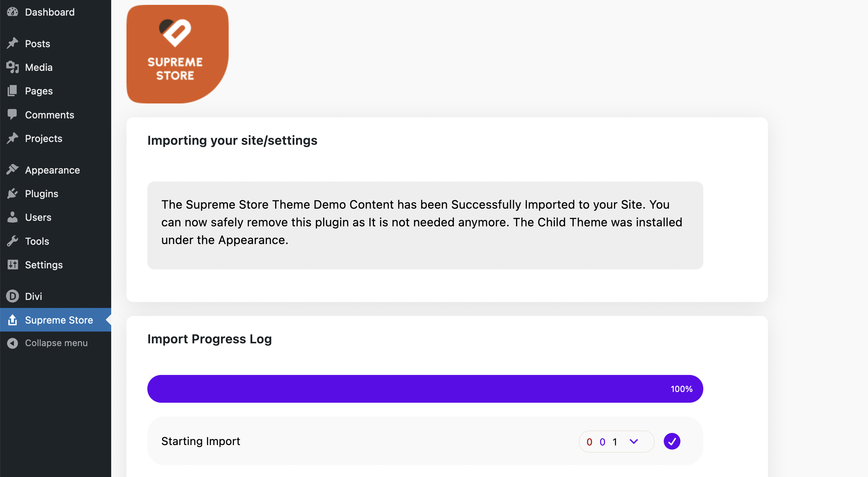Image resolution: width=868 pixels, height=477 pixels.
Task: Click the Settings sliders icon
Action: (13, 265)
